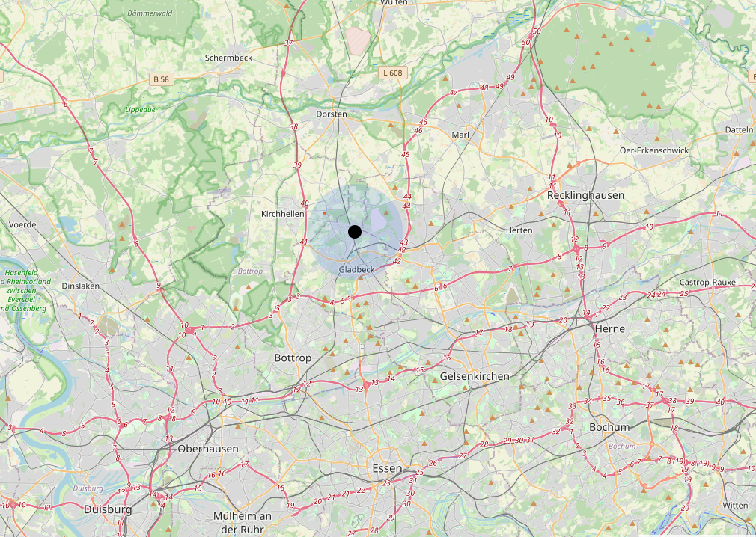The width and height of the screenshot is (756, 537).
Task: Select the Mülheim an der Ruhr label
Action: (242, 522)
